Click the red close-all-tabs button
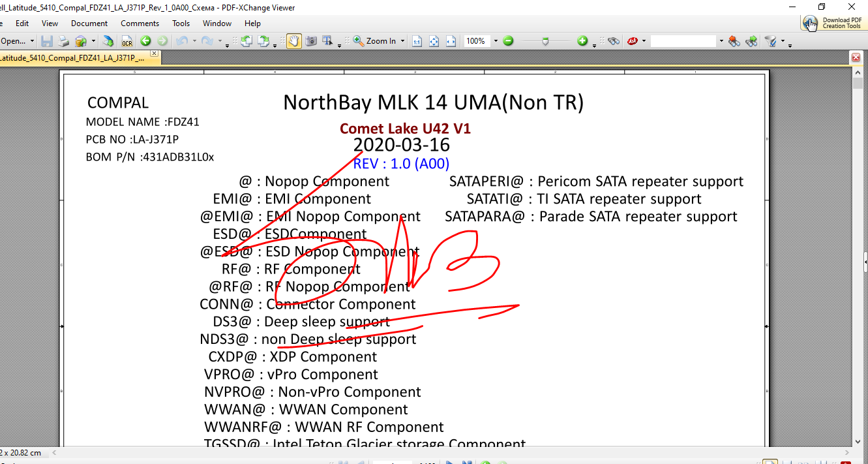This screenshot has height=464, width=868. [856, 57]
